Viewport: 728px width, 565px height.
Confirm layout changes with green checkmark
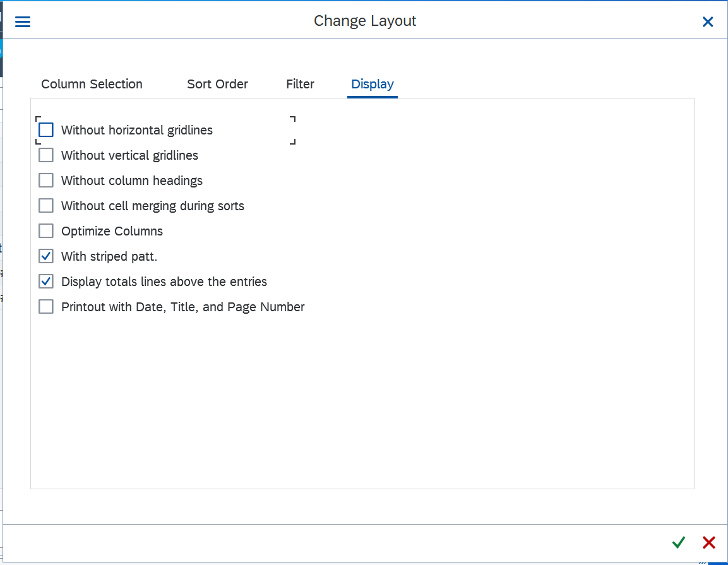pyautogui.click(x=679, y=542)
